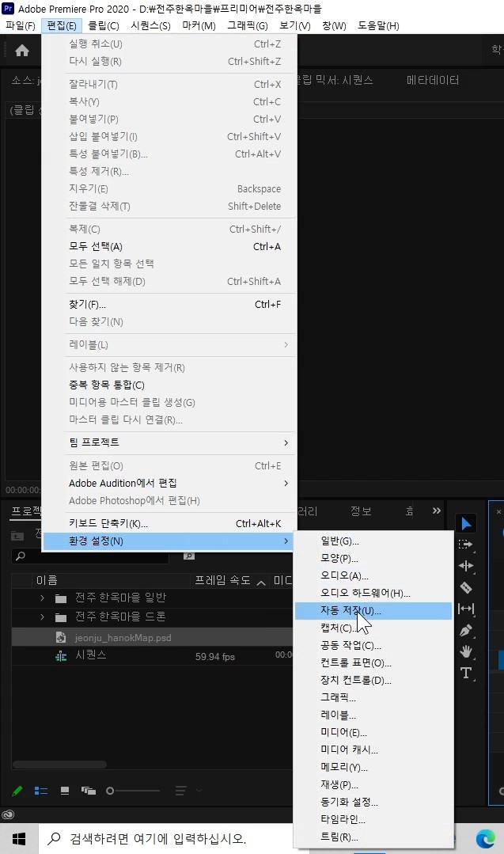
Task: Switch to the 정보 panel tab
Action: (360, 511)
